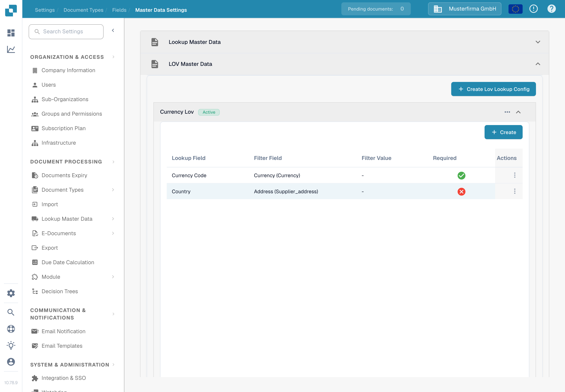This screenshot has width=565, height=392.
Task: Expand the E-Documents sidebar submenu
Action: [113, 233]
